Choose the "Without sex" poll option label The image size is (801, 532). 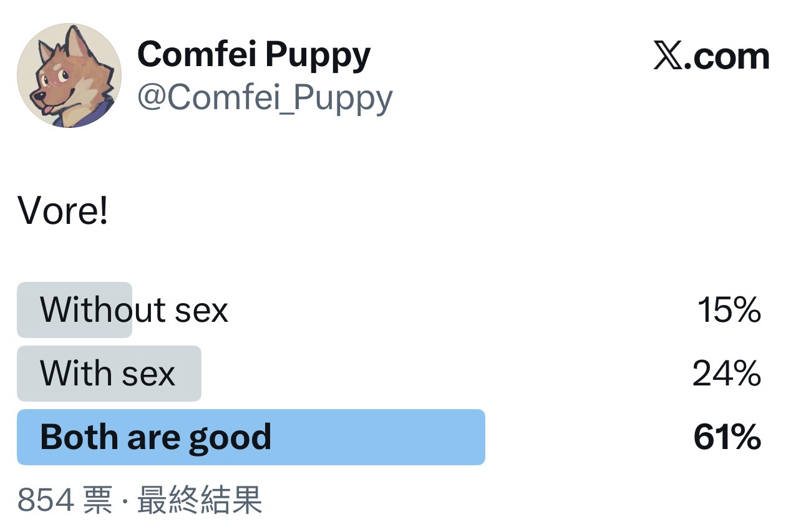pos(134,309)
